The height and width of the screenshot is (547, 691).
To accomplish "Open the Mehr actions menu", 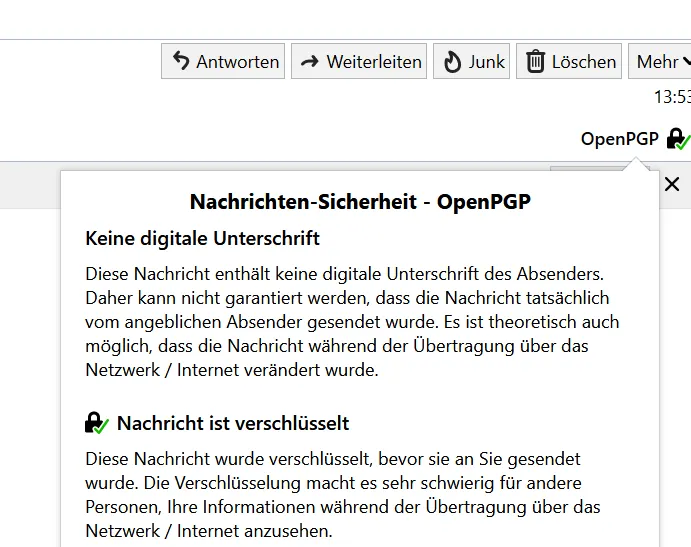I will [659, 61].
